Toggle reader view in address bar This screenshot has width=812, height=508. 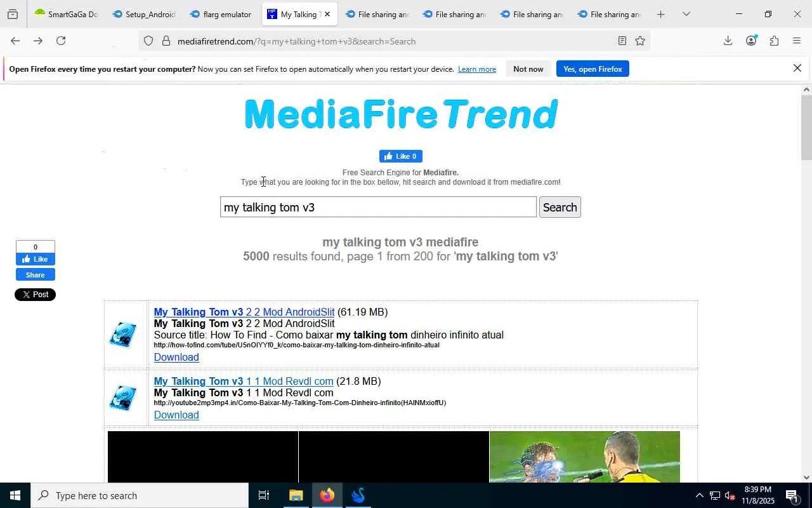tap(622, 41)
